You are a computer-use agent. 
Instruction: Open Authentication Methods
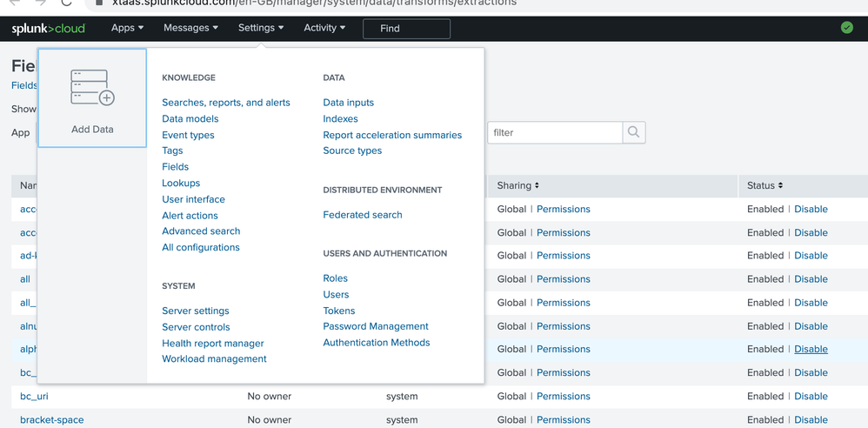[x=377, y=343]
